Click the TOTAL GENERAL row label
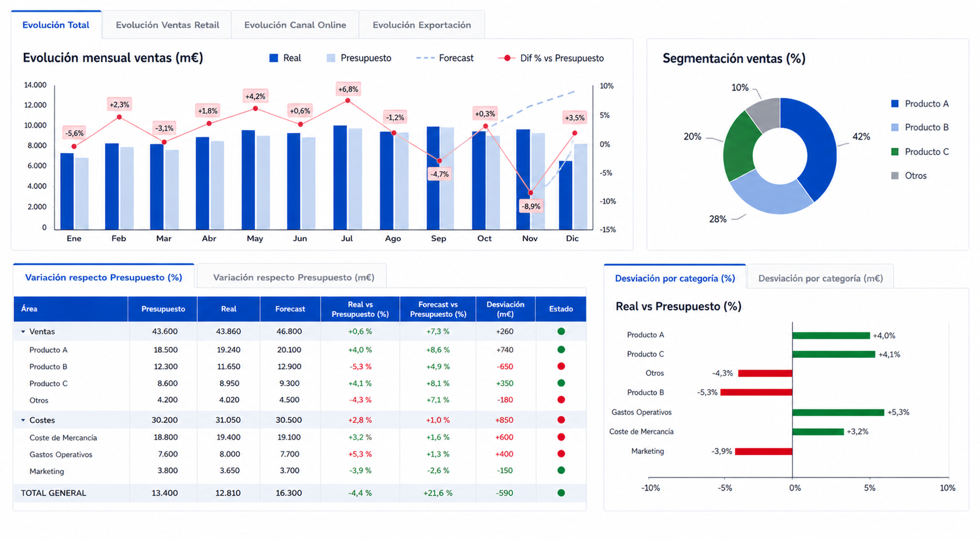This screenshot has width=980, height=540. [x=53, y=493]
